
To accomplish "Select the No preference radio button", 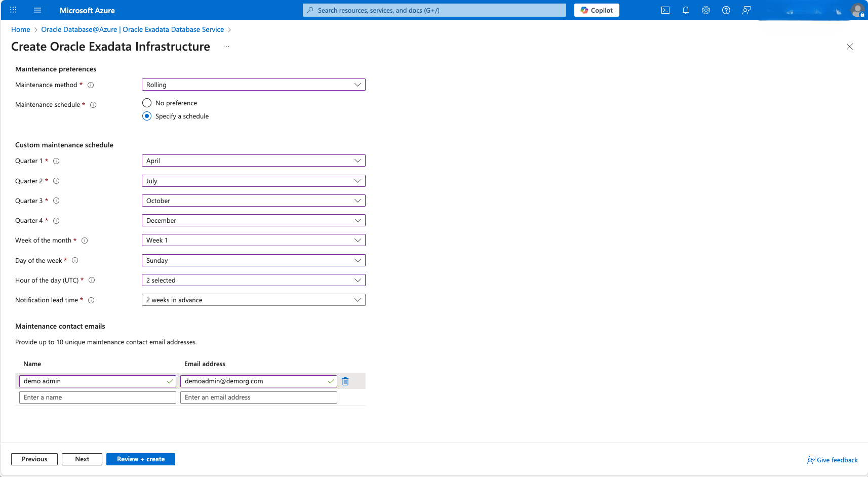I will click(x=147, y=103).
